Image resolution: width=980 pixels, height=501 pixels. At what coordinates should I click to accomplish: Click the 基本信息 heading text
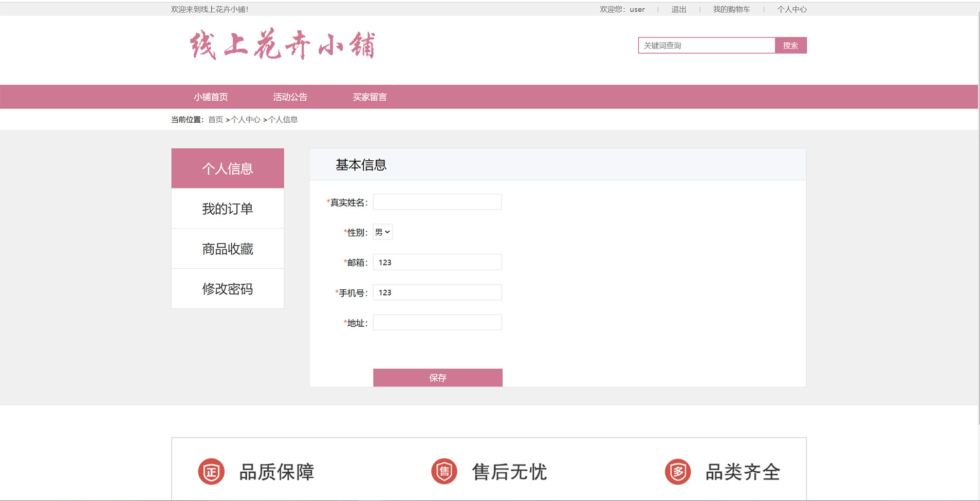361,165
